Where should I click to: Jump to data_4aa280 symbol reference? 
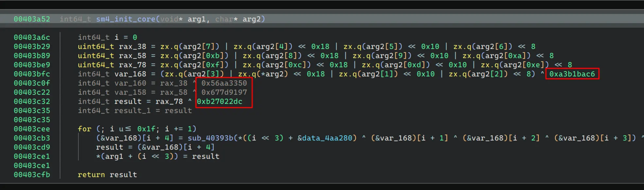[326, 138]
